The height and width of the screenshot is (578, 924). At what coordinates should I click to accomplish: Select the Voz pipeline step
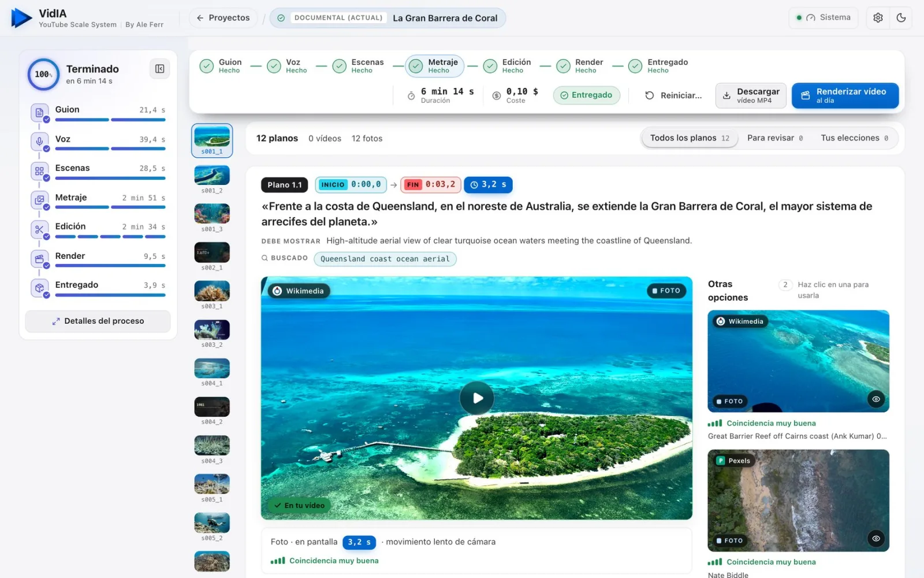coord(287,66)
